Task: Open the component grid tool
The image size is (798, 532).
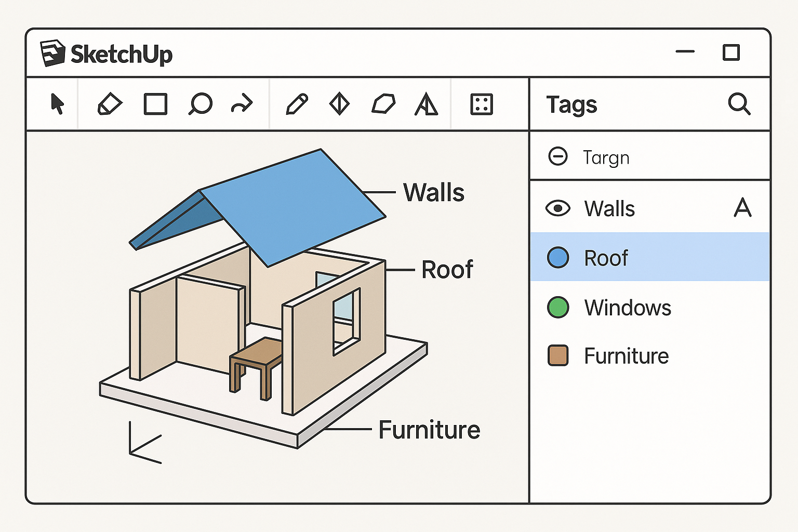Action: (x=481, y=104)
